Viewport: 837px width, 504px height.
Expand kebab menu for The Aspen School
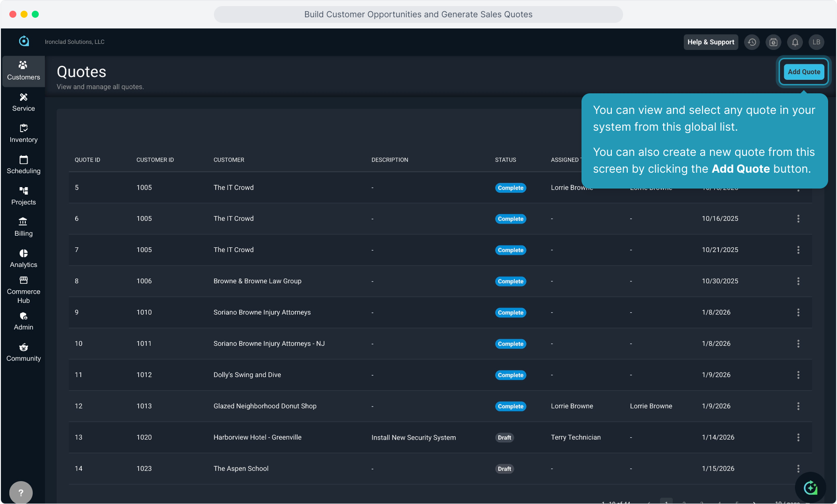798,469
